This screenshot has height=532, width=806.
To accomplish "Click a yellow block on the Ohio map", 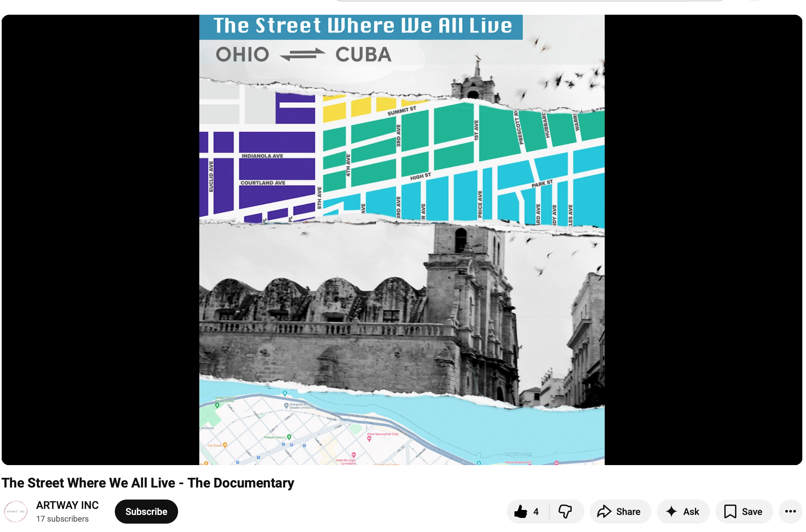I will pos(334,112).
